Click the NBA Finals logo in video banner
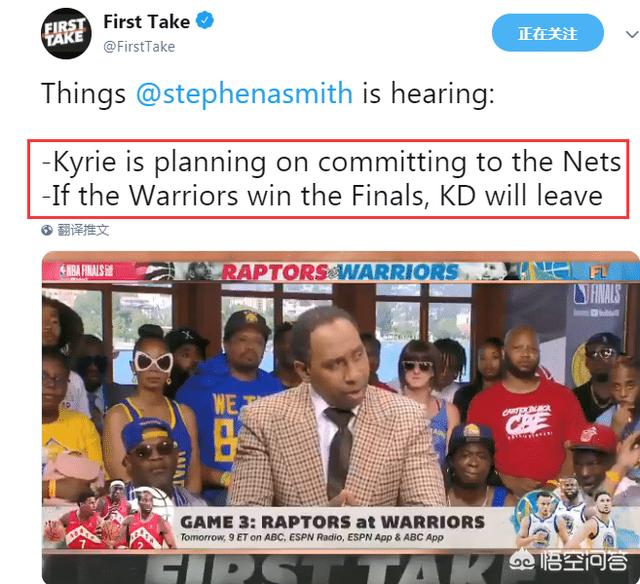 tap(87, 271)
